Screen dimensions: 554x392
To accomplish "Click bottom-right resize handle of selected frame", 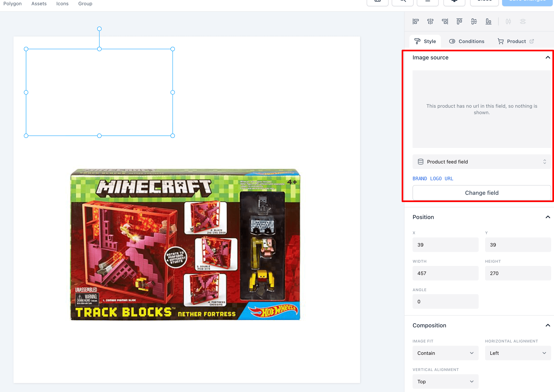I will pyautogui.click(x=173, y=136).
